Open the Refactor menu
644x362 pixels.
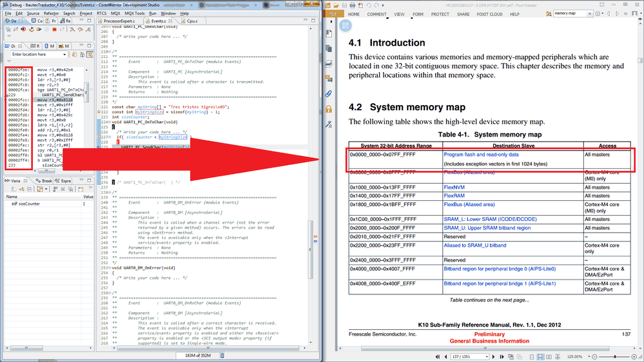[52, 13]
